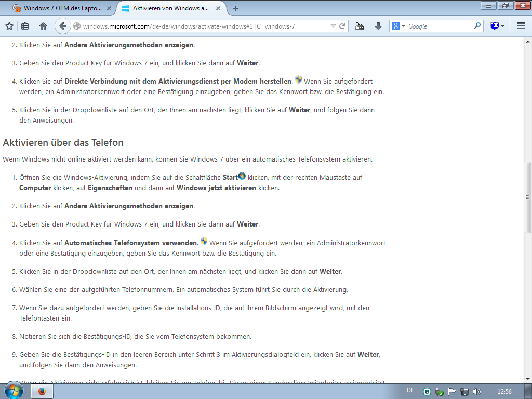Click the scrollbar up arrow
Screen dimensions: 532x399
coord(528,42)
